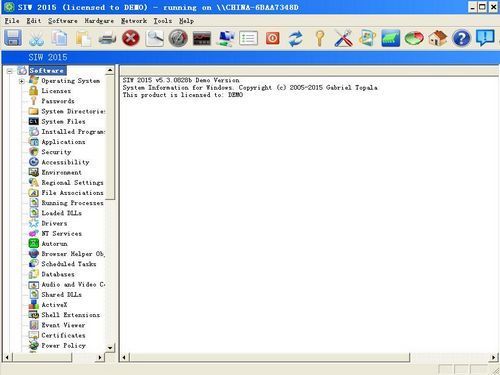Click the network computers toolbar icon
This screenshot has height=375, width=500.
pos(225,38)
